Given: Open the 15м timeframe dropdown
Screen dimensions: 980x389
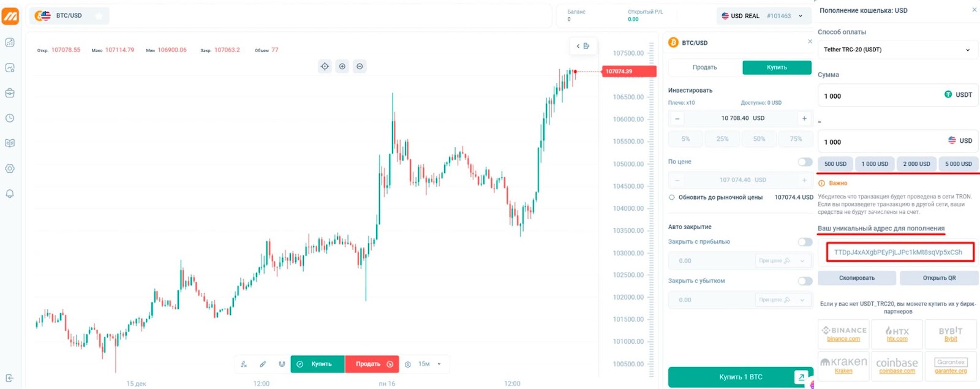Looking at the screenshot, I should tap(429, 364).
